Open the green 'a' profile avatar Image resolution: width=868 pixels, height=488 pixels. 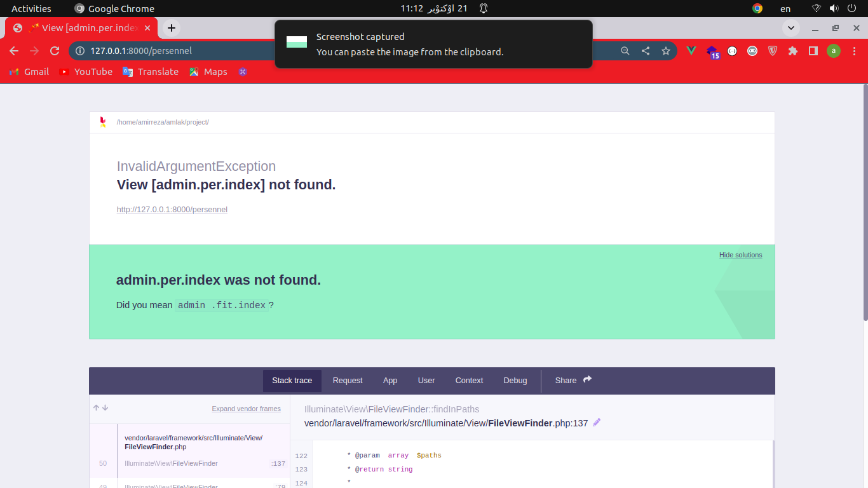(834, 51)
